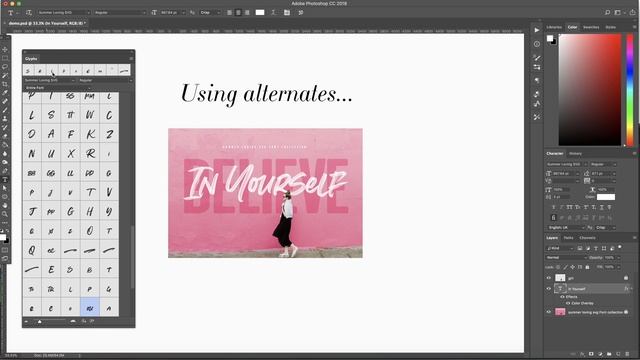
Task: Collapse effects list on 'In Yourself' layer
Action: 631,289
